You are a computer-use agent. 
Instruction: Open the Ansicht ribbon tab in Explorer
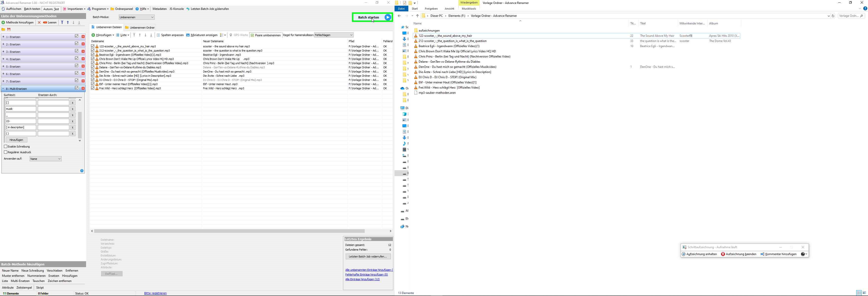click(x=449, y=9)
